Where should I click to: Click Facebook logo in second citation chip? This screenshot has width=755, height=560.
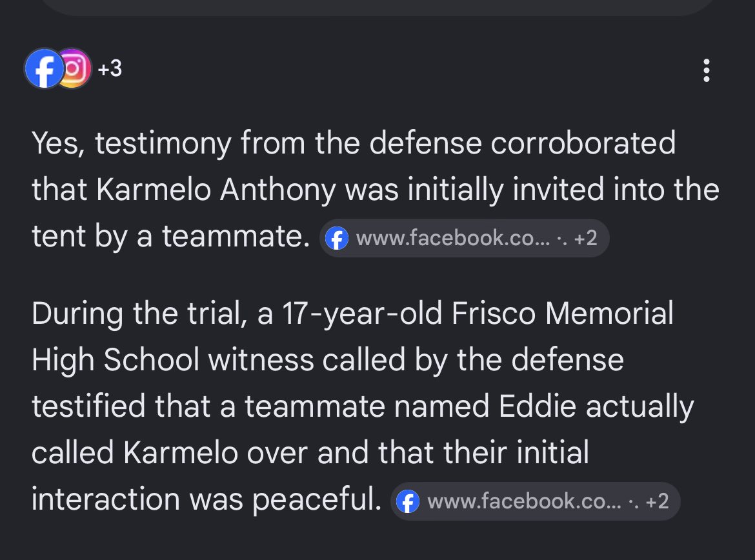(x=408, y=501)
